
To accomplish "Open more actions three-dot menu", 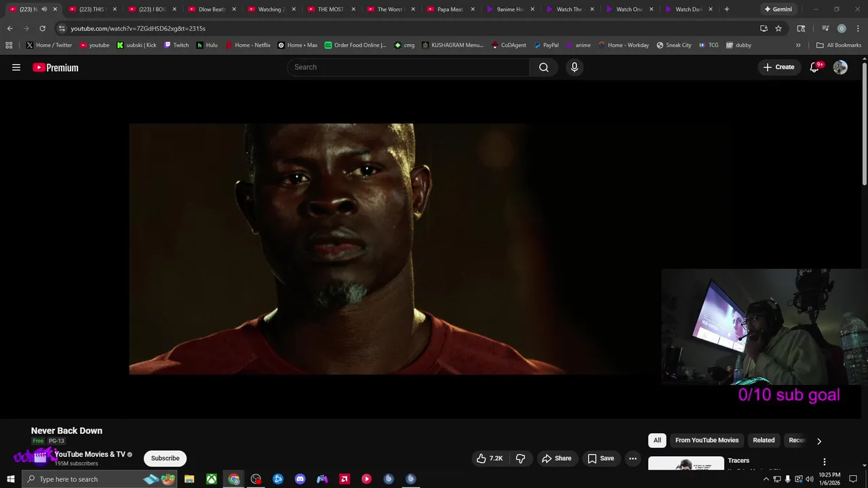I will pos(633,458).
